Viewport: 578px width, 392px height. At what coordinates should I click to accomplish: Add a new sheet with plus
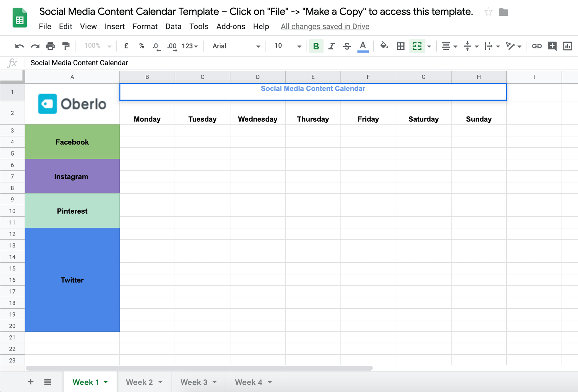click(x=30, y=382)
